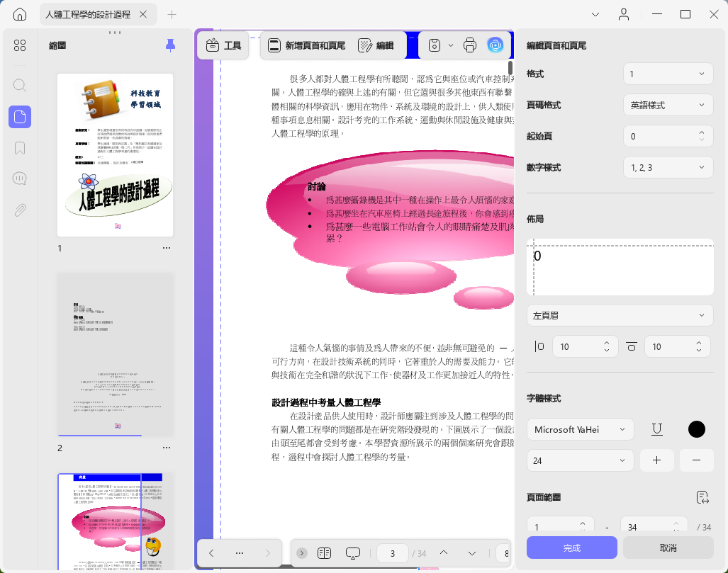The image size is (728, 573).
Task: Open more options for page 2 thumbnail
Action: pyautogui.click(x=167, y=448)
